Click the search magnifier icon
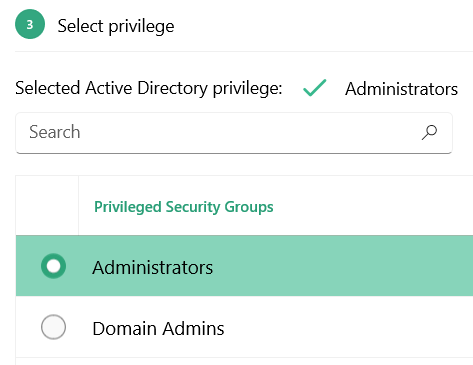 coord(429,132)
